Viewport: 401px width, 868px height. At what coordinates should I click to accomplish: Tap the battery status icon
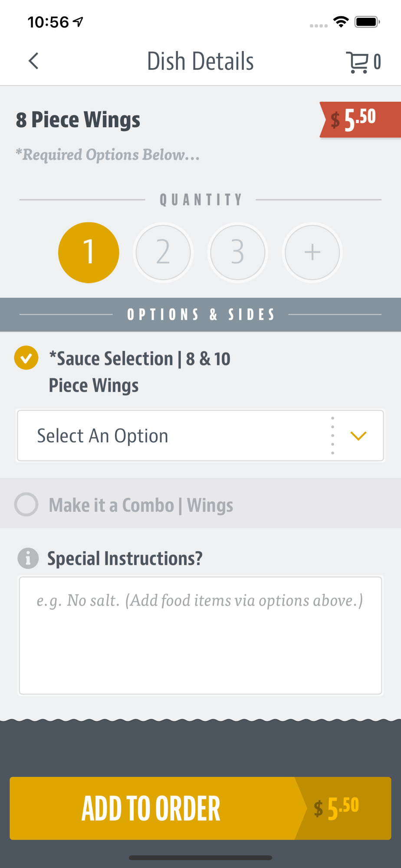click(367, 22)
